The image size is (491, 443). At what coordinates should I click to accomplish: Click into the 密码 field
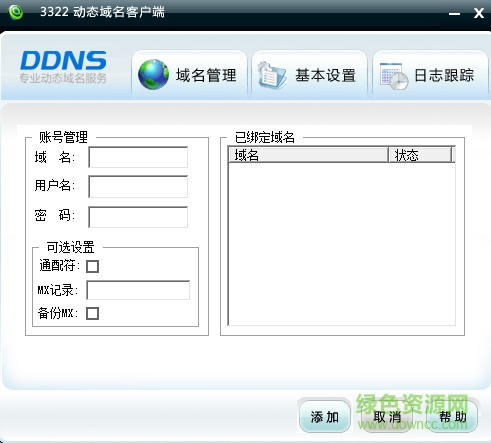138,217
